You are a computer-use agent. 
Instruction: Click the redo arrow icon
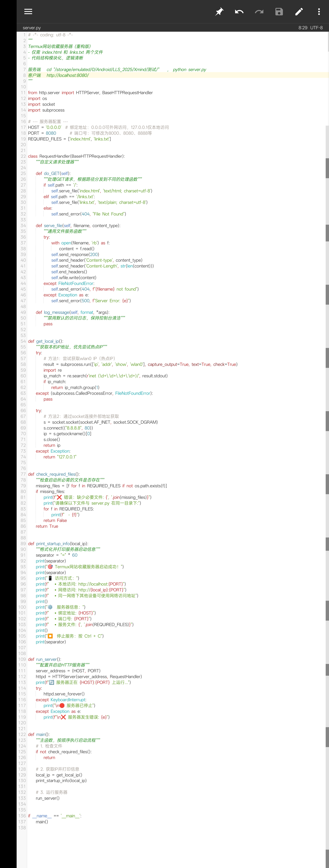coord(259,12)
